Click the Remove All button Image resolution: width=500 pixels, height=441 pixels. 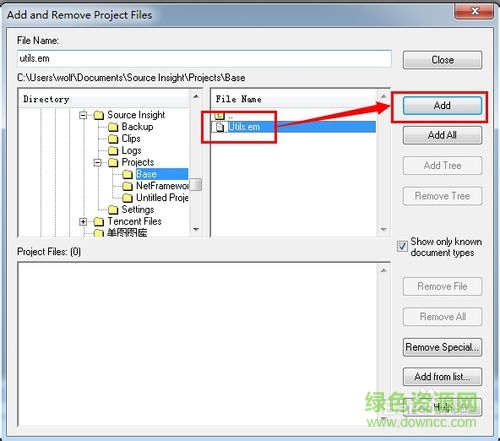coord(442,317)
